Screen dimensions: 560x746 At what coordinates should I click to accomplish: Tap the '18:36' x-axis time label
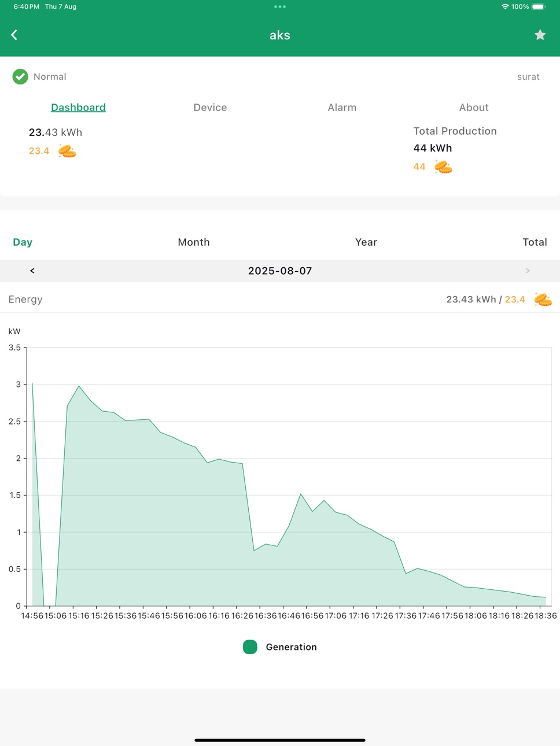coord(546,616)
